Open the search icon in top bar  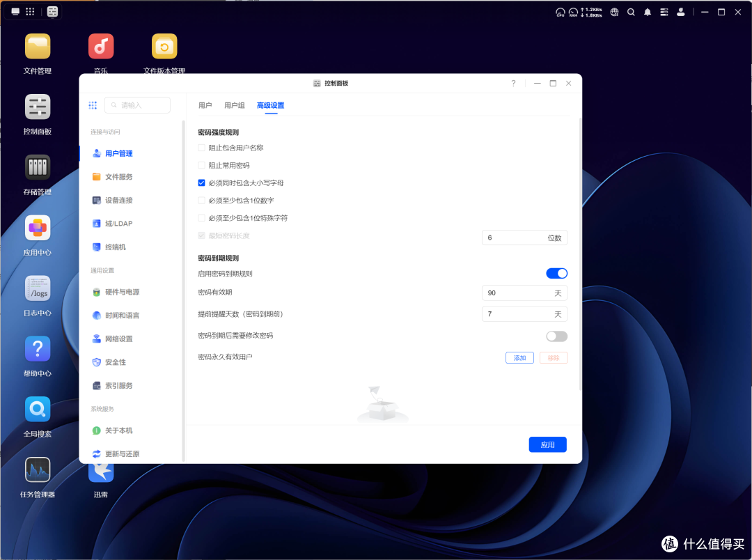tap(631, 12)
